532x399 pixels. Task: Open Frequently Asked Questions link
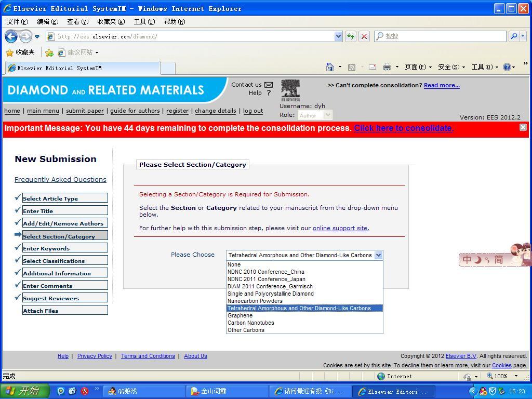pos(60,179)
